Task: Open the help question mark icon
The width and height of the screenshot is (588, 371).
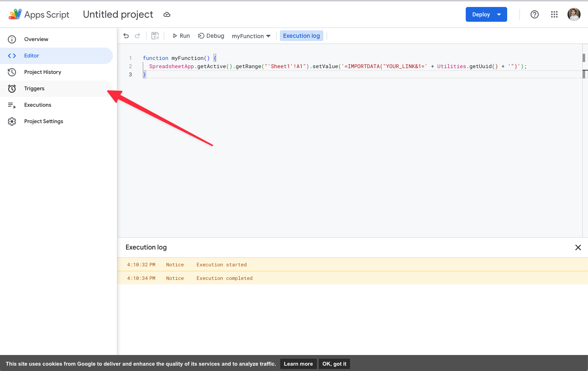Action: point(535,14)
